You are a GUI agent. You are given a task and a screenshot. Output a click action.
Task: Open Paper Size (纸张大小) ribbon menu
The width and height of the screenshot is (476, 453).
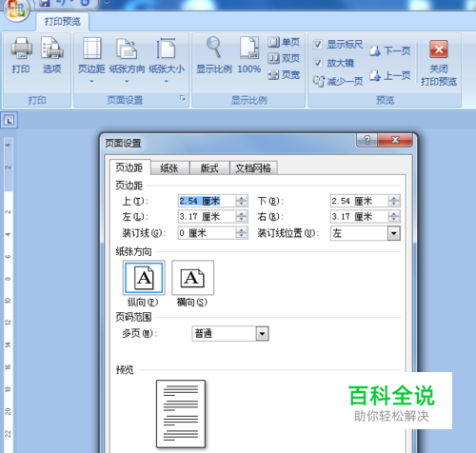(167, 60)
